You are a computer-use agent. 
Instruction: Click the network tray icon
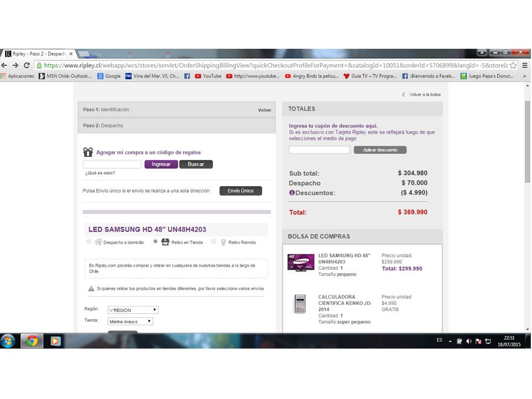[488, 341]
